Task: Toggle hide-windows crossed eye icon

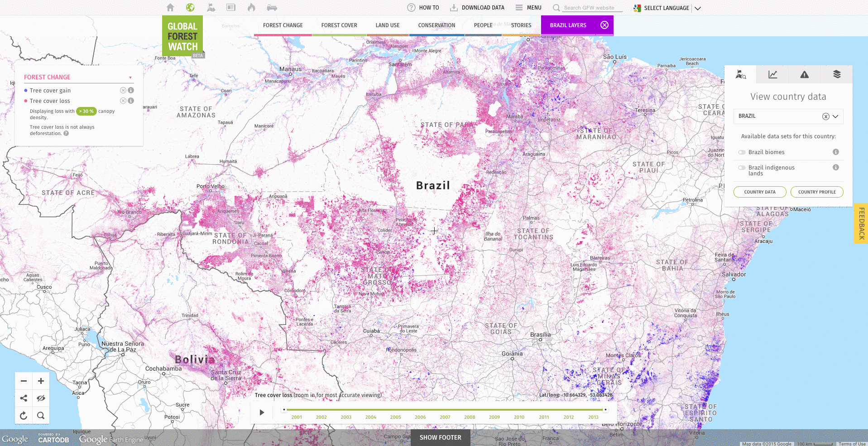Action: pyautogui.click(x=41, y=398)
